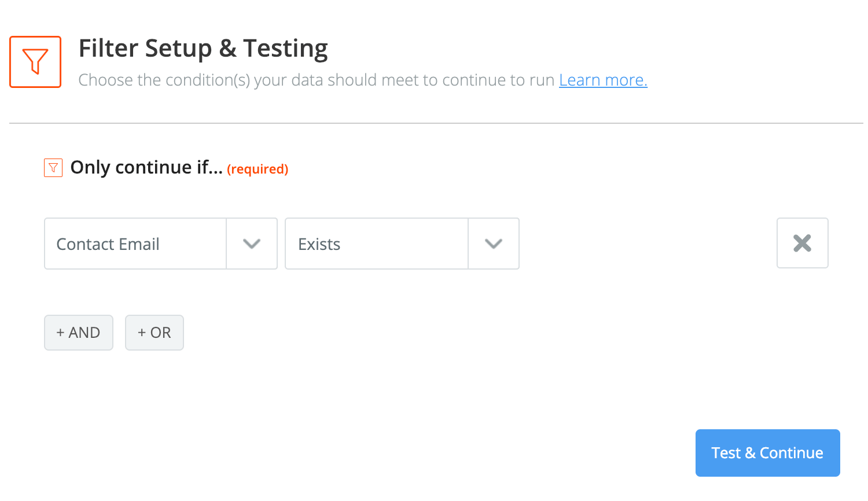
Task: Click the 'Filter Setup & Testing' heading
Action: (203, 49)
